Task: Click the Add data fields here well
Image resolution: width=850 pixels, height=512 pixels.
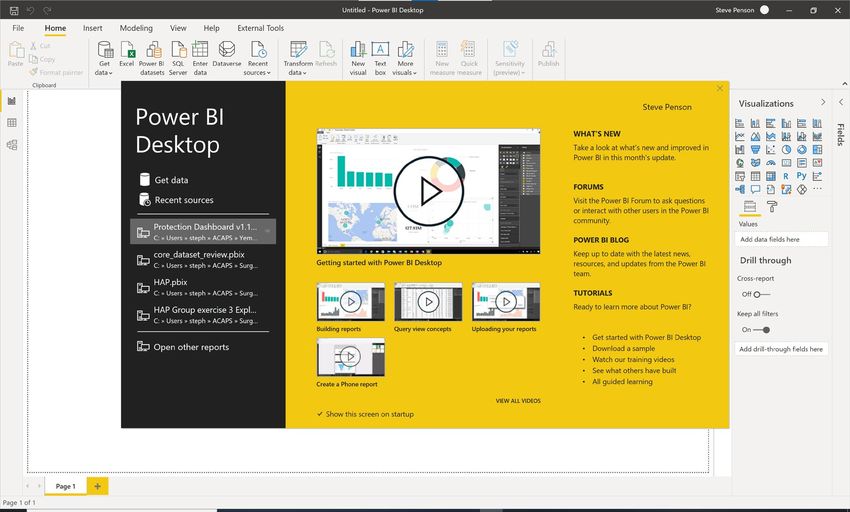Action: pos(781,239)
